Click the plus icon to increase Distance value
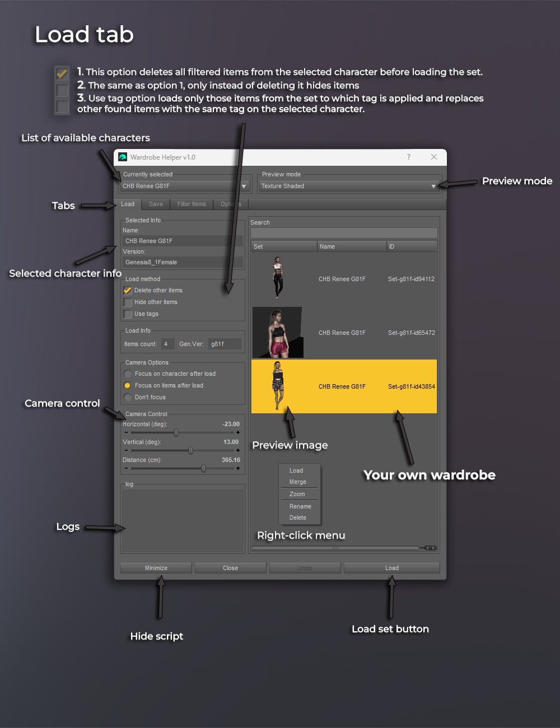Image resolution: width=560 pixels, height=728 pixels. click(x=237, y=468)
